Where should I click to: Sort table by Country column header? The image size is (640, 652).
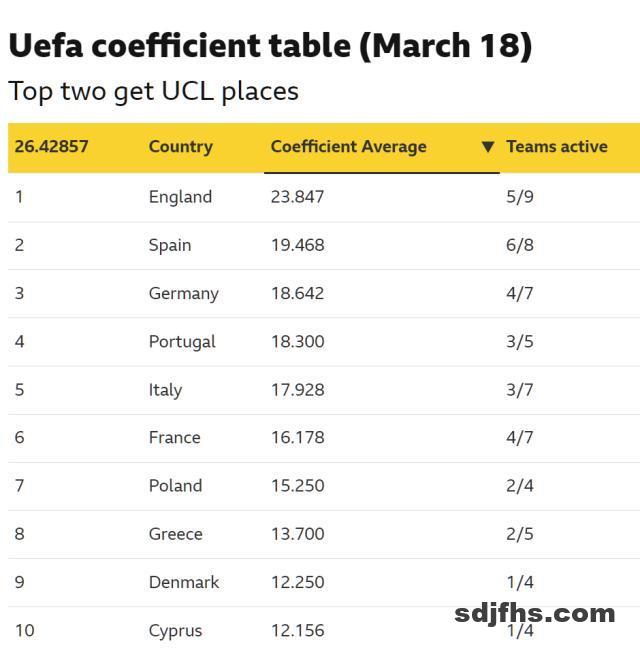[x=180, y=147]
